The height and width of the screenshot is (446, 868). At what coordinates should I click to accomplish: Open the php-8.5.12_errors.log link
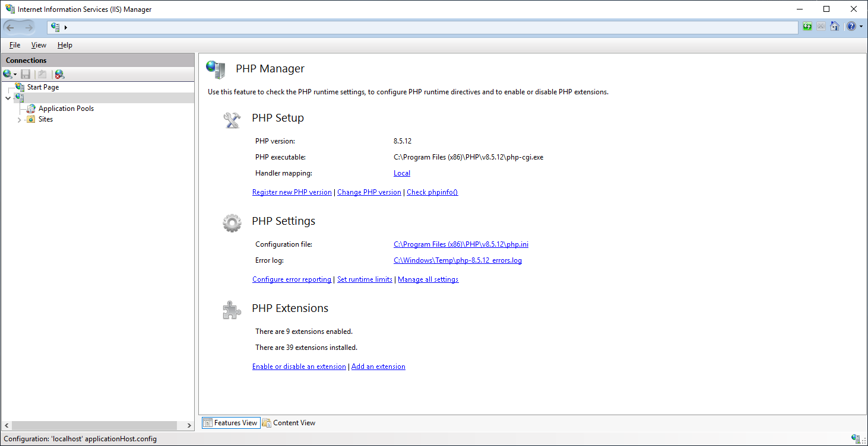coord(458,260)
